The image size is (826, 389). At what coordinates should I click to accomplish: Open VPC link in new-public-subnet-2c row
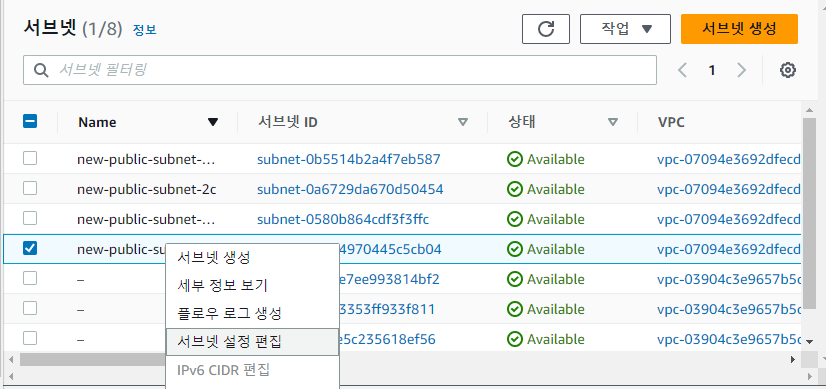coord(729,189)
